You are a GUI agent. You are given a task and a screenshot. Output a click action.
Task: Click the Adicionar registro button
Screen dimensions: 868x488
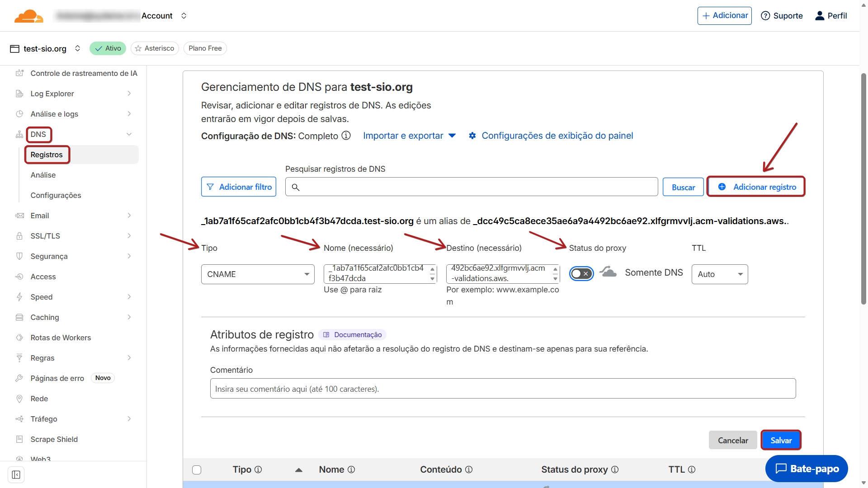tap(756, 187)
